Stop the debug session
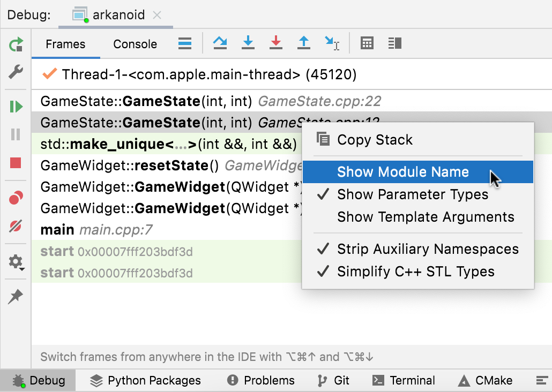 [16, 162]
